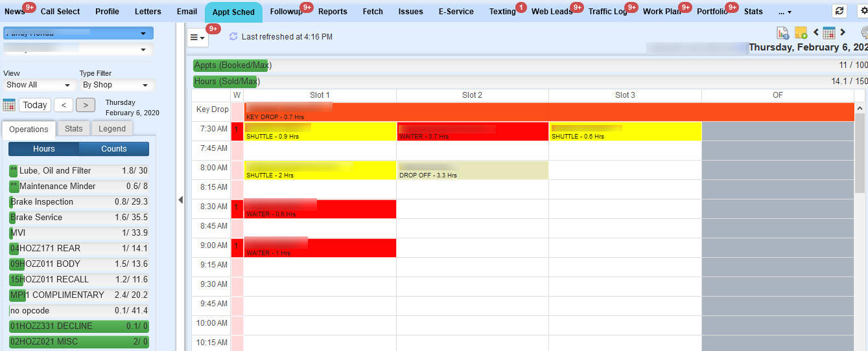Go to next day using header right chevron
The height and width of the screenshot is (351, 868).
843,32
